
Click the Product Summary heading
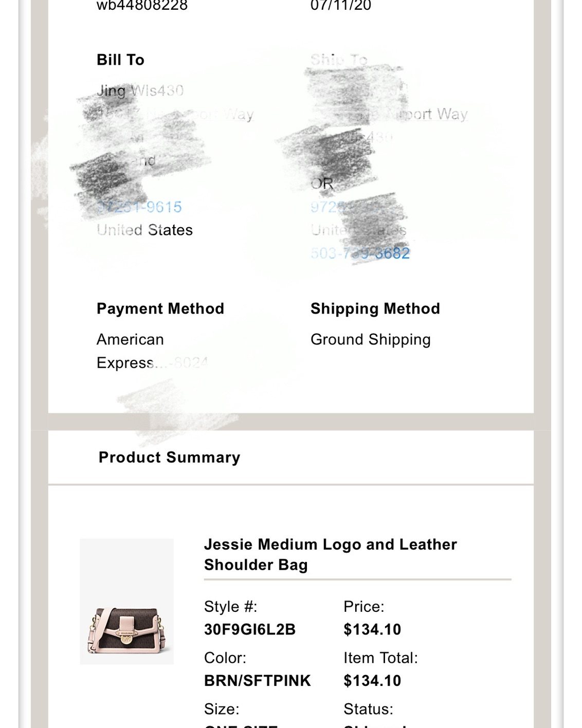pos(170,457)
